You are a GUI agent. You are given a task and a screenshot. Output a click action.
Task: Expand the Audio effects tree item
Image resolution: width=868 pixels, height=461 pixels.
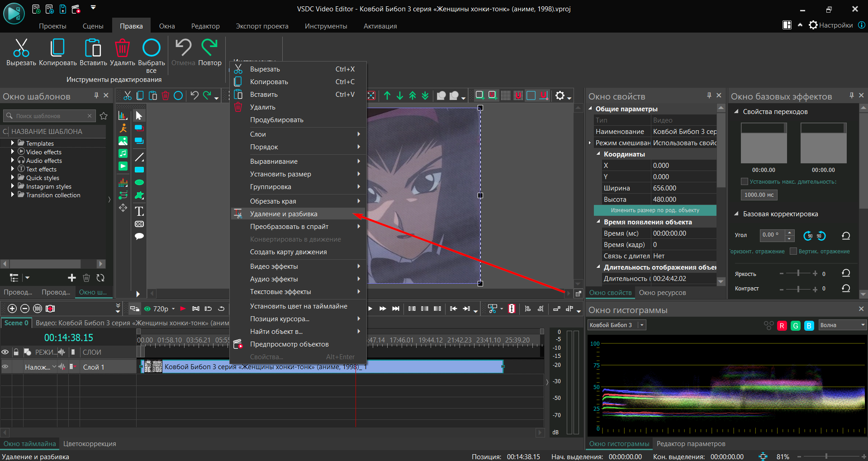13,160
